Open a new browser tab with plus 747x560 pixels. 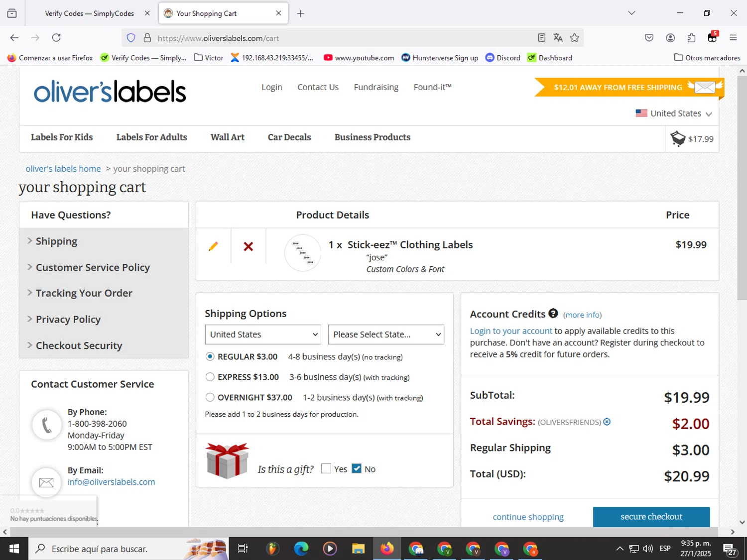300,13
